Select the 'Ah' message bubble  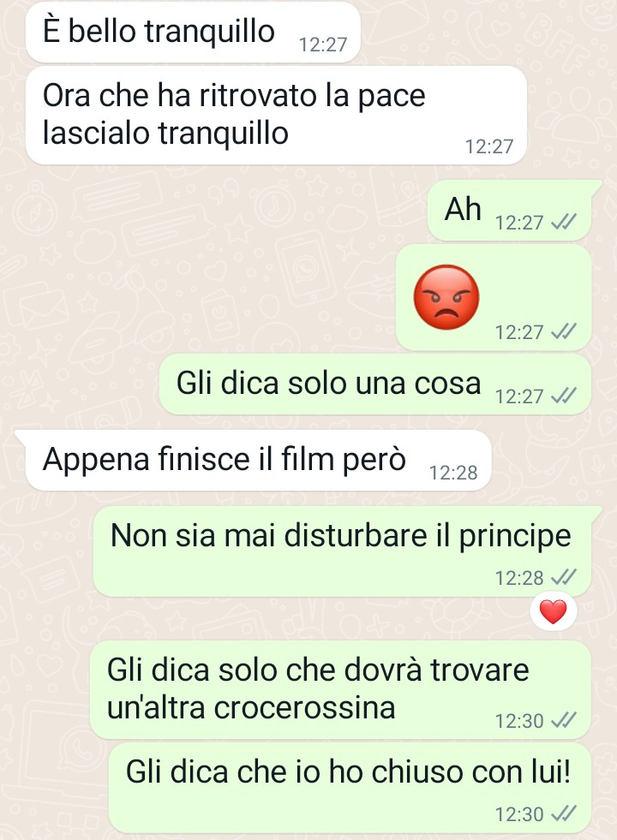point(509,210)
